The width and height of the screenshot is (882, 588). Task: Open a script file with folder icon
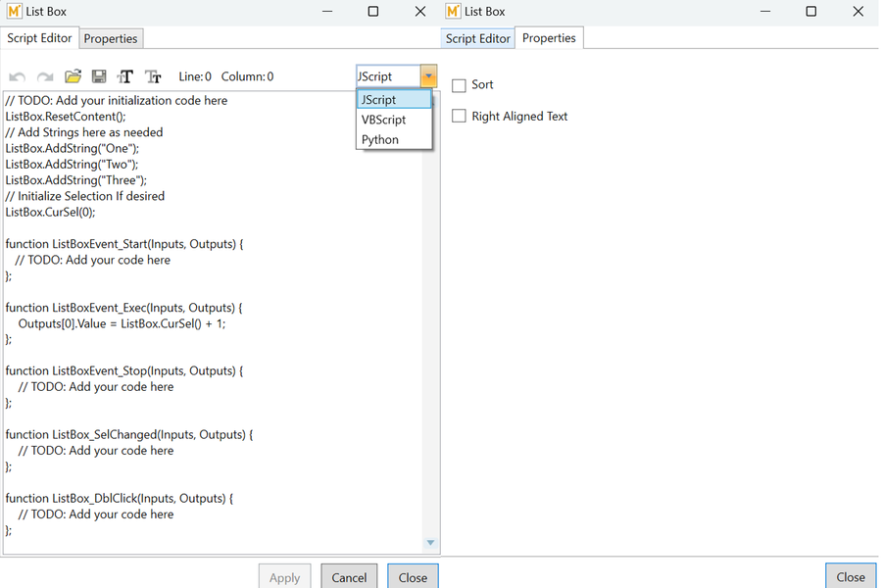pyautogui.click(x=73, y=76)
